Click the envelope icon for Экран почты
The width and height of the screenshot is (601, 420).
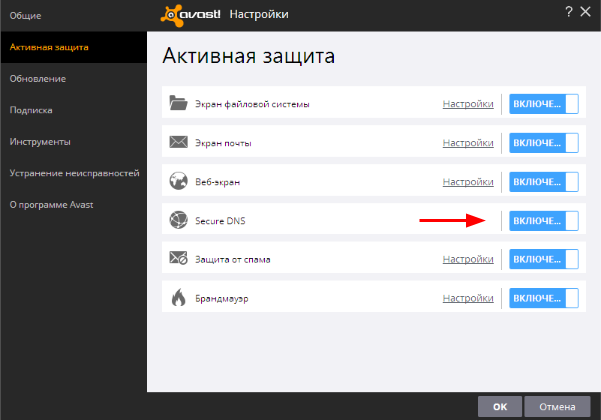[179, 143]
